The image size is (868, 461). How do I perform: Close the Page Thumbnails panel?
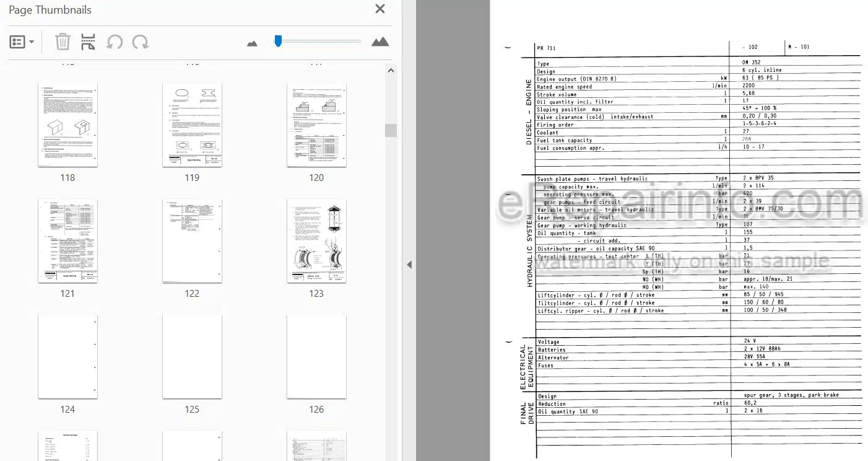(380, 9)
